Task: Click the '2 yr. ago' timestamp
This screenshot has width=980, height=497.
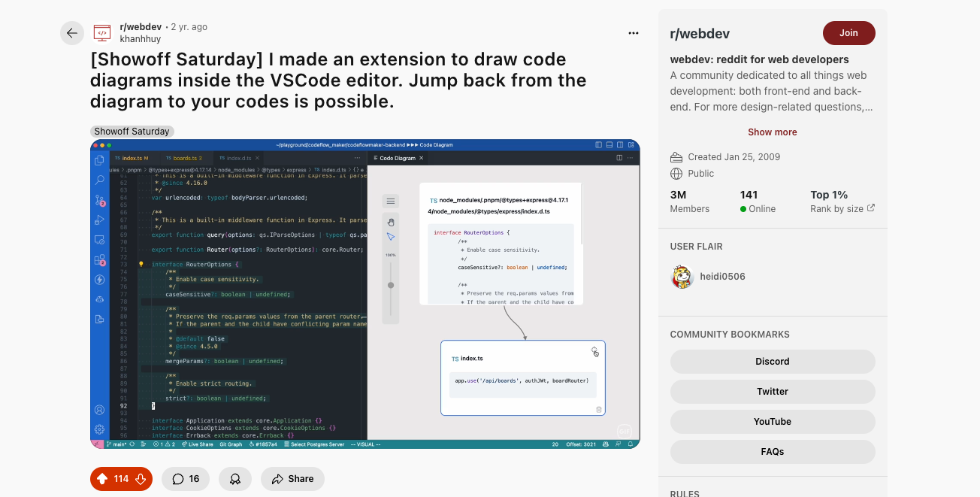Action: (x=189, y=27)
